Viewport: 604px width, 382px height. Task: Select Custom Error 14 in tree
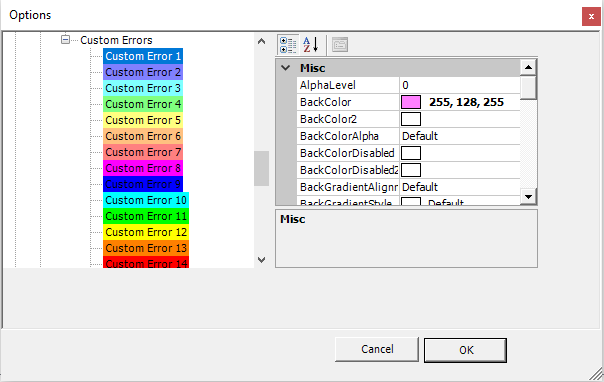[x=146, y=262]
